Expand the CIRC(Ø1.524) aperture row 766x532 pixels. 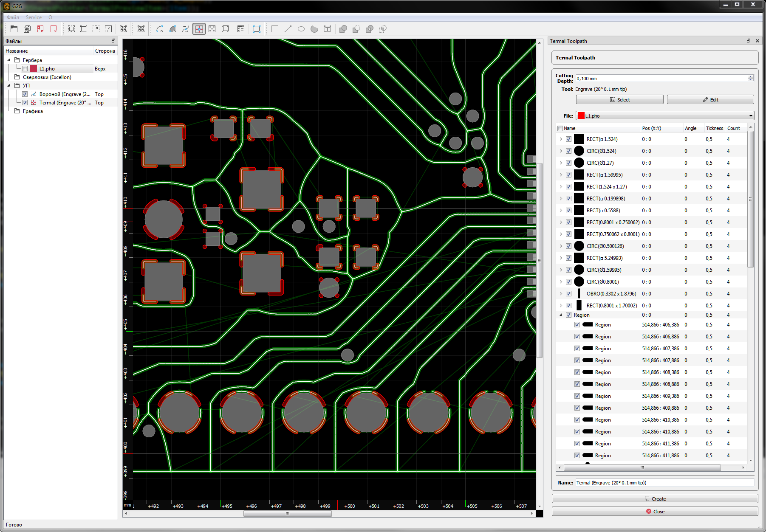[561, 151]
